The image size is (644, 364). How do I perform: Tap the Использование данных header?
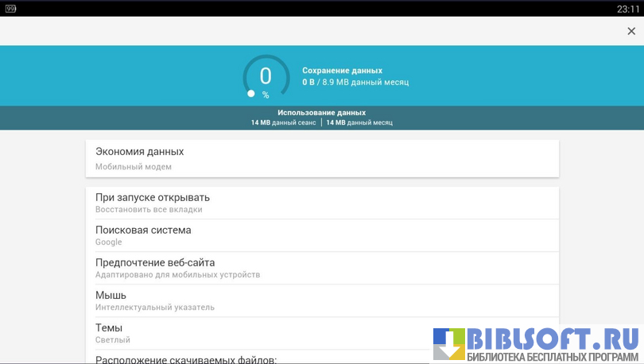coord(321,113)
